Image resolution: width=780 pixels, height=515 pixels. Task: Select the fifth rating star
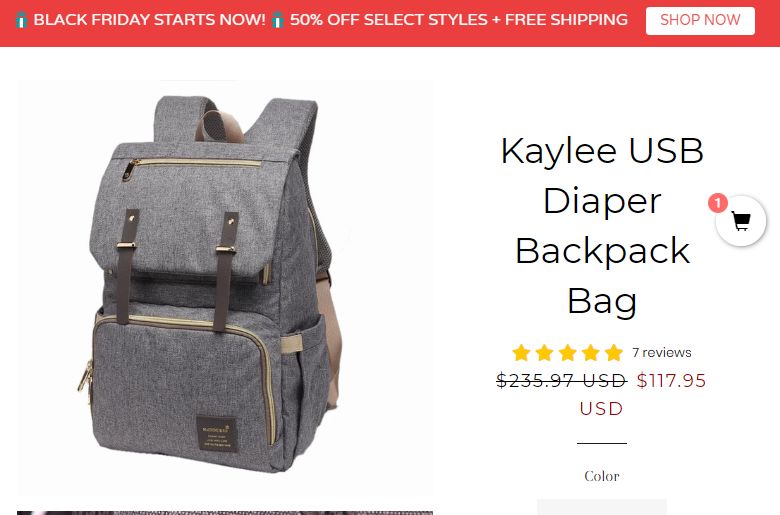[x=614, y=353]
